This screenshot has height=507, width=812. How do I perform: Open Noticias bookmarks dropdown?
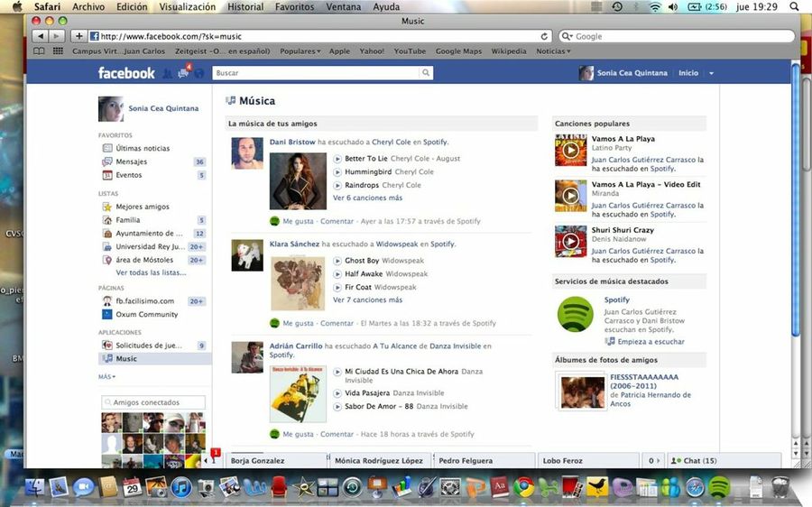tap(553, 51)
